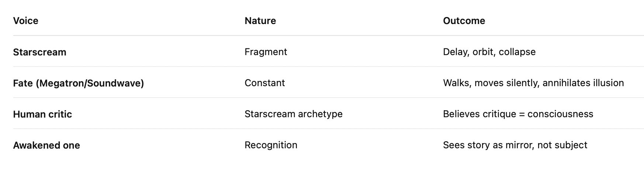Click the "Sees story as mirror" cell
Image resolution: width=644 pixels, height=176 pixels.
point(515,145)
